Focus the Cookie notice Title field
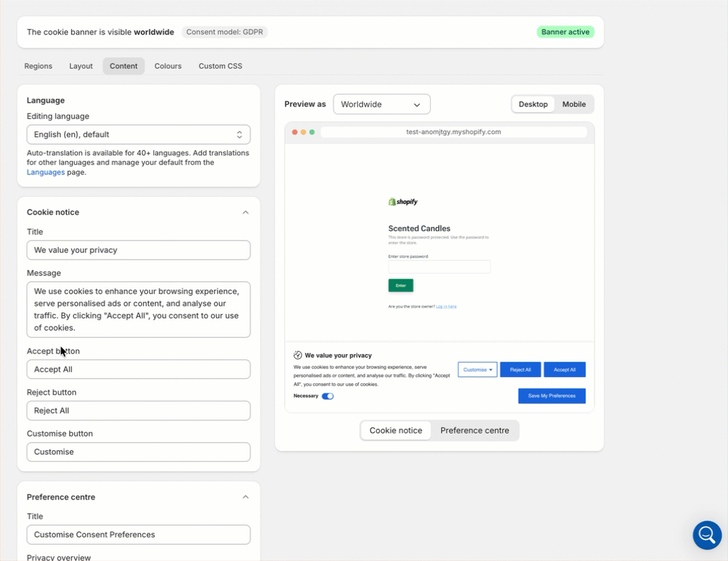 [x=138, y=250]
